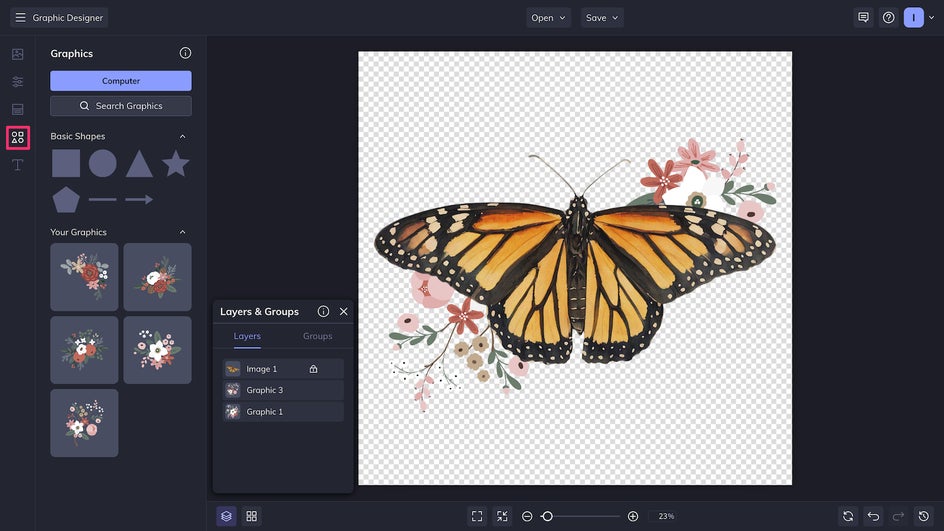Open the history clock icon
Viewport: 944px width, 531px height.
(x=924, y=516)
